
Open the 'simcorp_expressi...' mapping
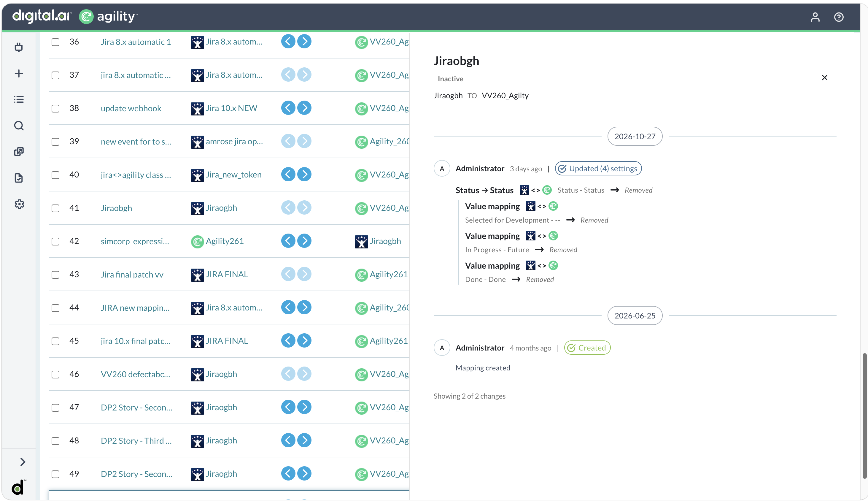[135, 241]
